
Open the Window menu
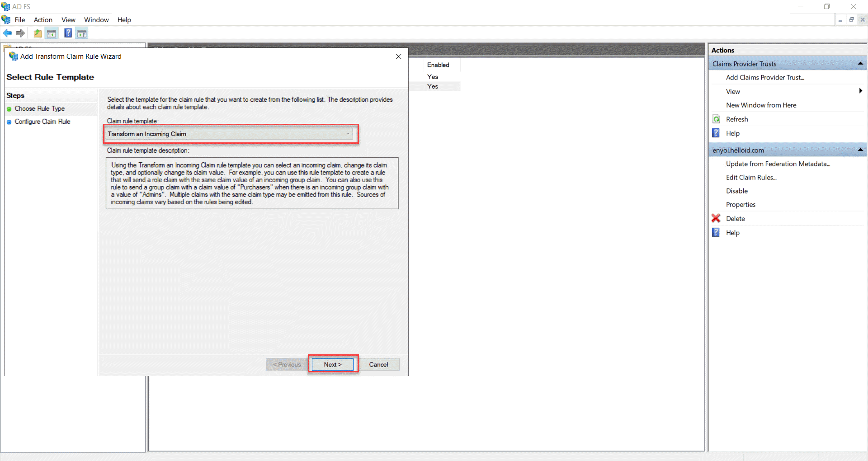pyautogui.click(x=96, y=19)
